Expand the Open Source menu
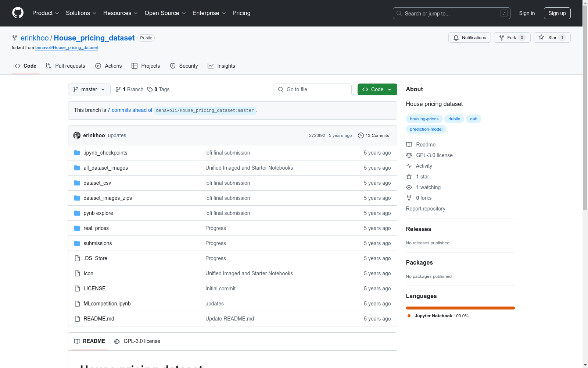The height and width of the screenshot is (368, 588). click(165, 13)
